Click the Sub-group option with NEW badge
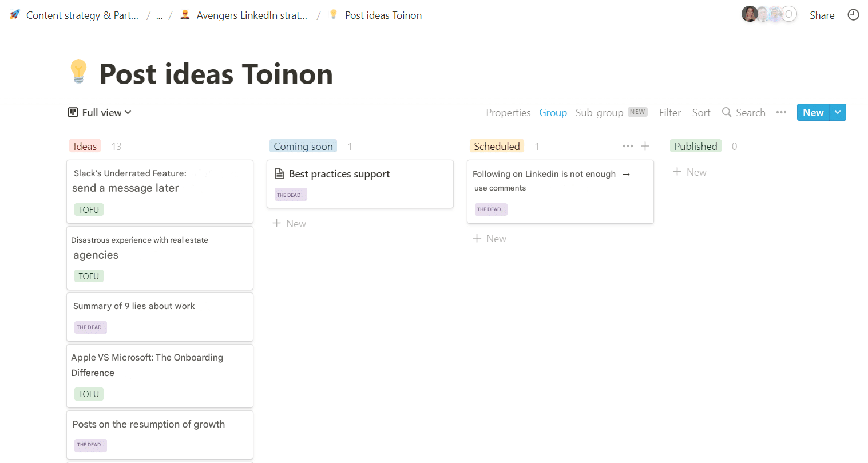The image size is (868, 463). click(x=600, y=112)
